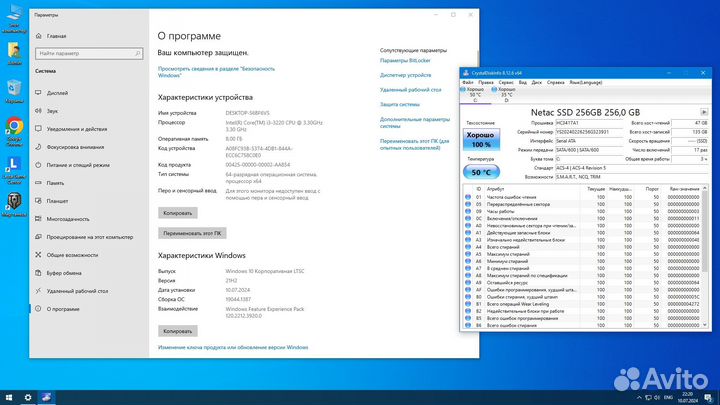The image size is (720, 405).
Task: Open the notification center in system tray
Action: tap(708, 398)
